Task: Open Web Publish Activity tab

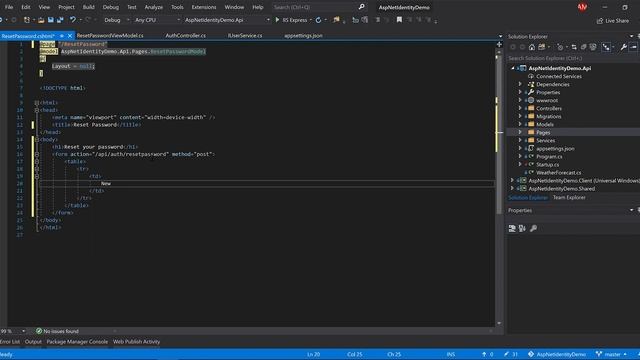Action: click(136, 342)
